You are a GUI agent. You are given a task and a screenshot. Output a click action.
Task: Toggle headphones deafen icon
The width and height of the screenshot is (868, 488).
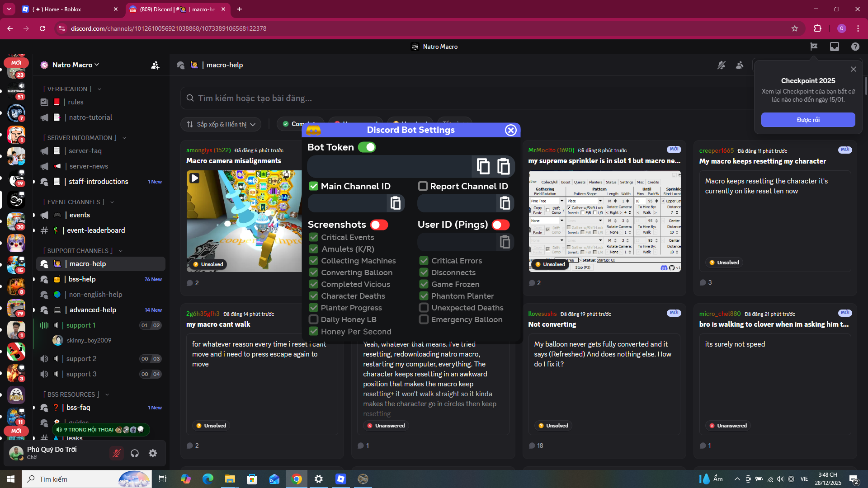point(135,453)
